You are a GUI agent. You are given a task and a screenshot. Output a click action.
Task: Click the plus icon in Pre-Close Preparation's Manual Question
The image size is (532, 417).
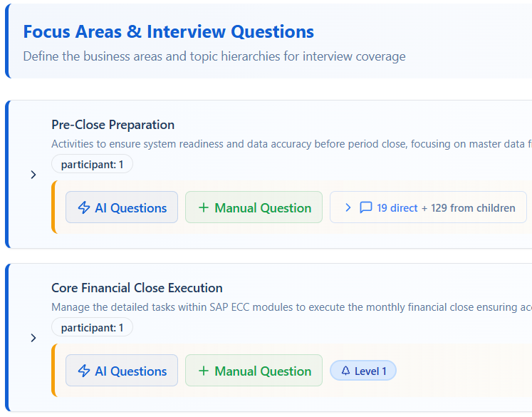coord(204,208)
